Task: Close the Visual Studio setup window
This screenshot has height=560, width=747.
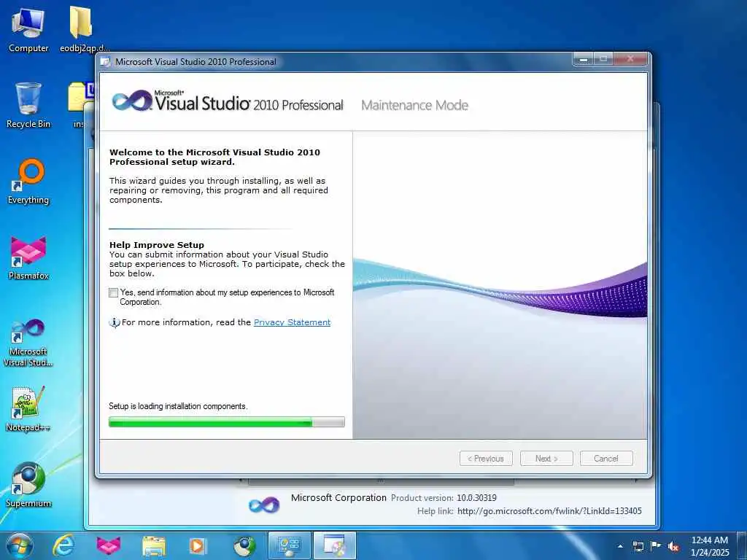Action: pyautogui.click(x=630, y=59)
